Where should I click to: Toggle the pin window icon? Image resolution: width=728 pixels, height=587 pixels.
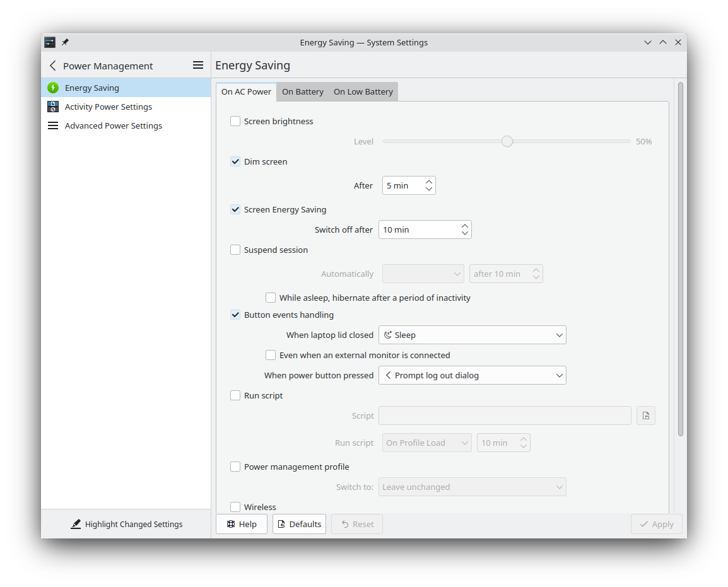(x=66, y=42)
